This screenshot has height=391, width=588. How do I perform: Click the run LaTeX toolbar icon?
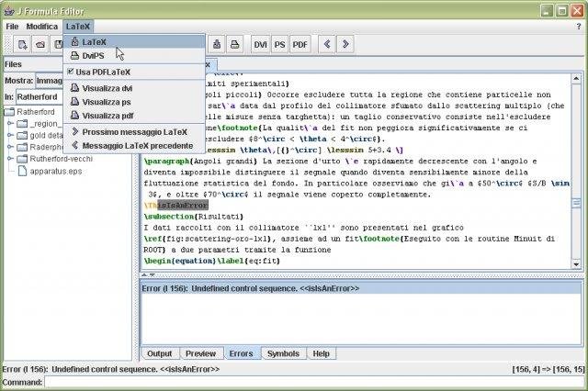click(x=215, y=44)
